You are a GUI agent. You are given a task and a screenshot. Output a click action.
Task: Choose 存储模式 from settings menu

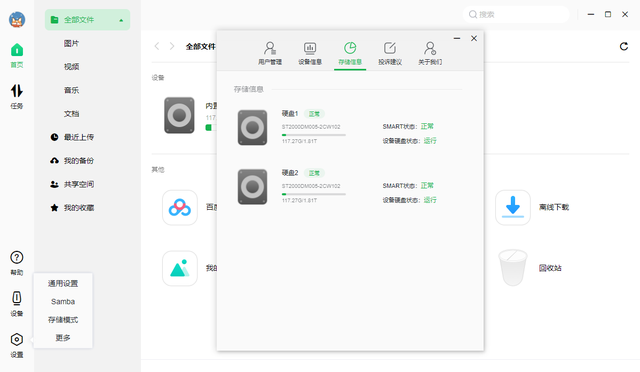[x=63, y=320]
